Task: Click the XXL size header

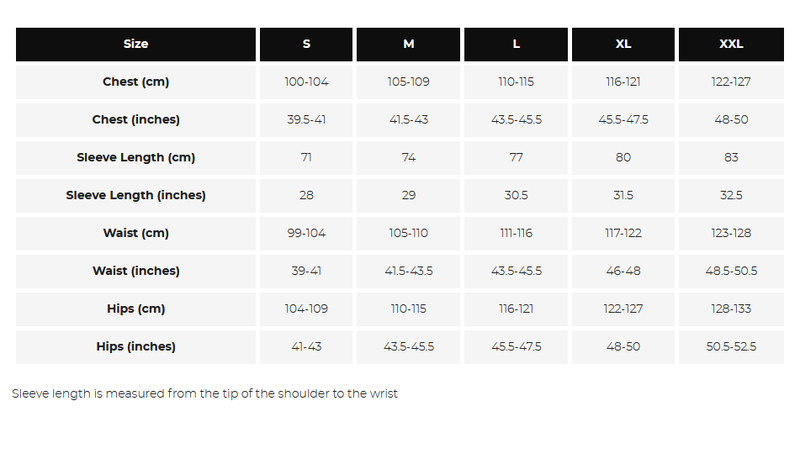Action: coord(731,44)
